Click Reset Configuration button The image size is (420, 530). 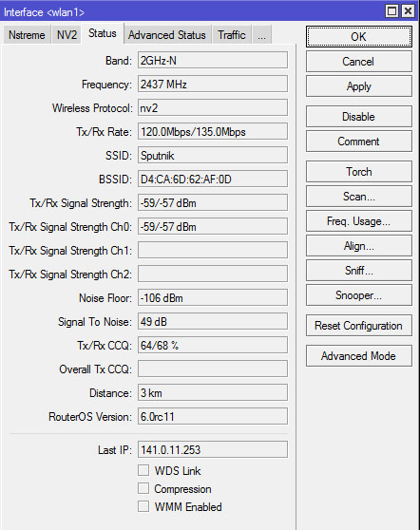pos(359,326)
